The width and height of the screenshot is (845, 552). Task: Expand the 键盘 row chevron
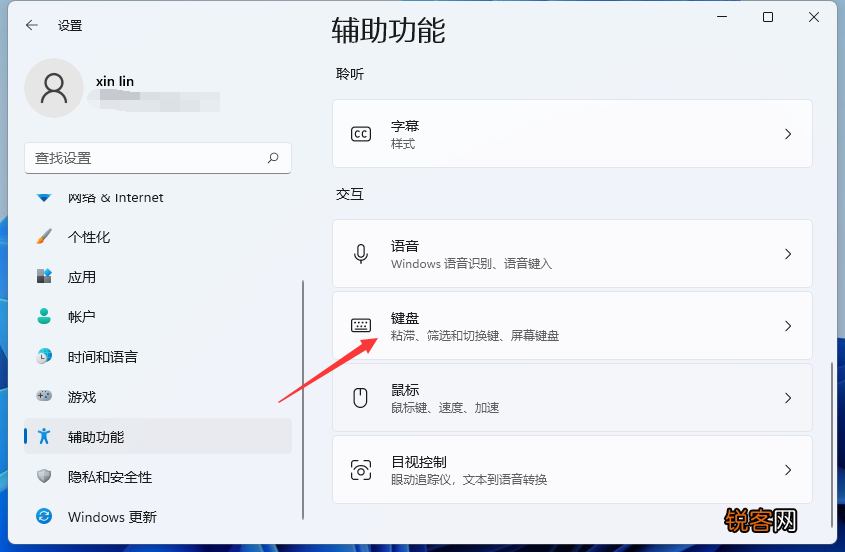coord(788,326)
